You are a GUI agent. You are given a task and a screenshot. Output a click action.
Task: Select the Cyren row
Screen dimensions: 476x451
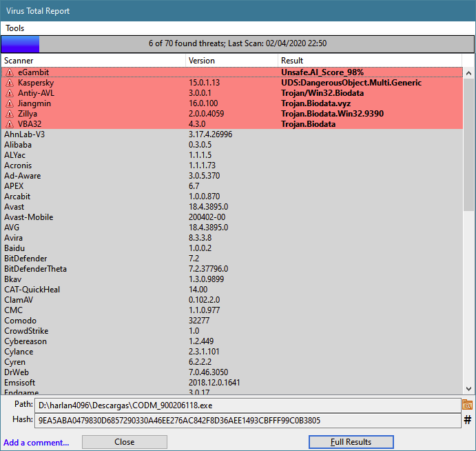coord(232,361)
